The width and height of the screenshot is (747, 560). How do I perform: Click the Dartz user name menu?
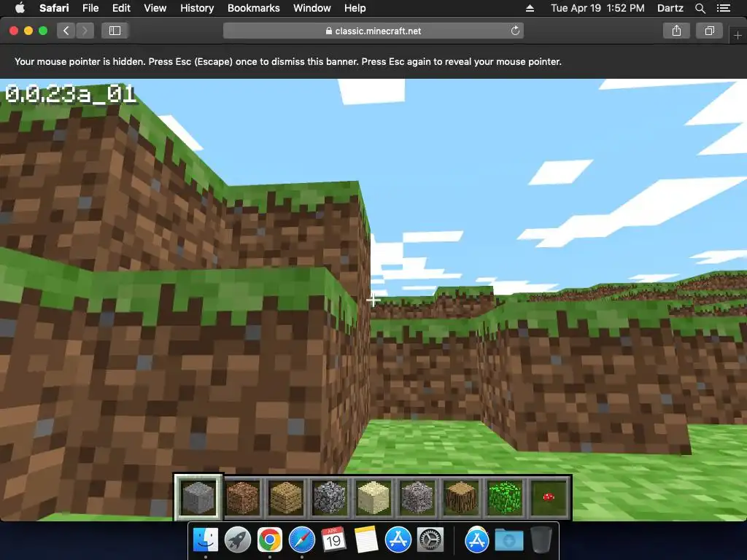[670, 8]
